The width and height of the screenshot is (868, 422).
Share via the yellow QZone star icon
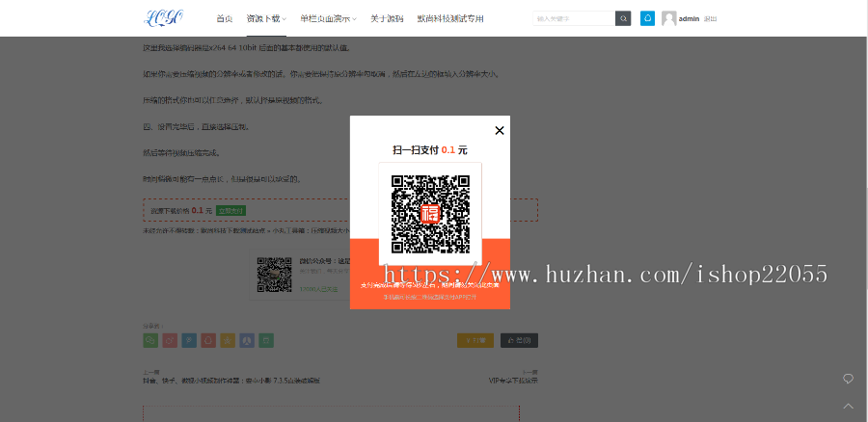(228, 341)
